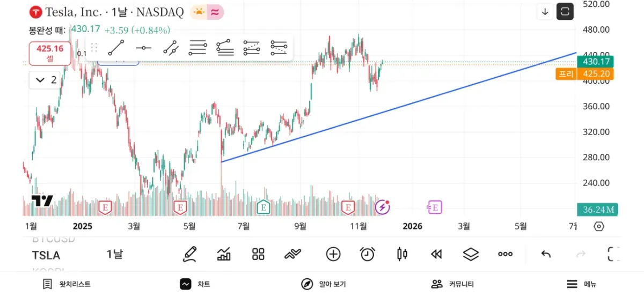
Task: Open the candlestick chart type icon
Action: [x=402, y=254]
